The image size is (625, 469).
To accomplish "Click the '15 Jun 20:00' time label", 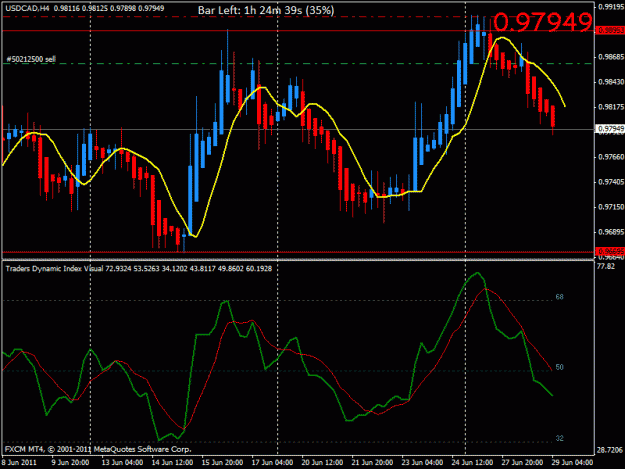I will click(222, 462).
